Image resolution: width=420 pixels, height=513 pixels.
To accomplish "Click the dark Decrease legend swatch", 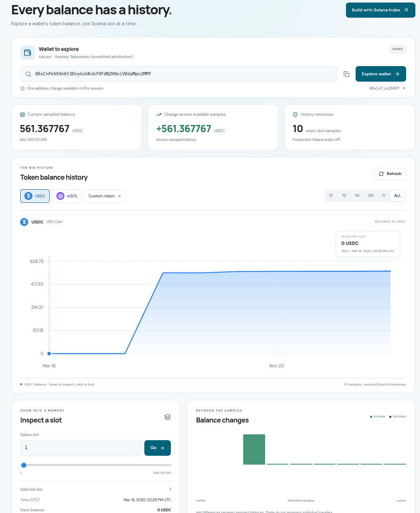I will coord(391,417).
